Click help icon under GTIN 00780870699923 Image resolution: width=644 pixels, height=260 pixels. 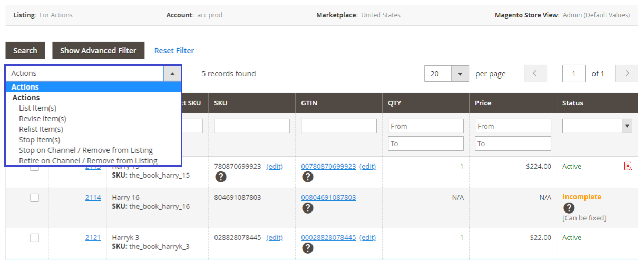coord(308,177)
